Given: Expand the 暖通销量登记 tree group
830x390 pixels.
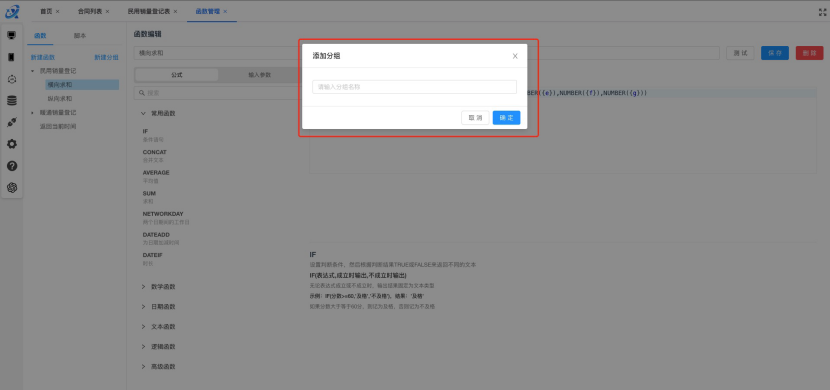Looking at the screenshot, I should coord(33,113).
